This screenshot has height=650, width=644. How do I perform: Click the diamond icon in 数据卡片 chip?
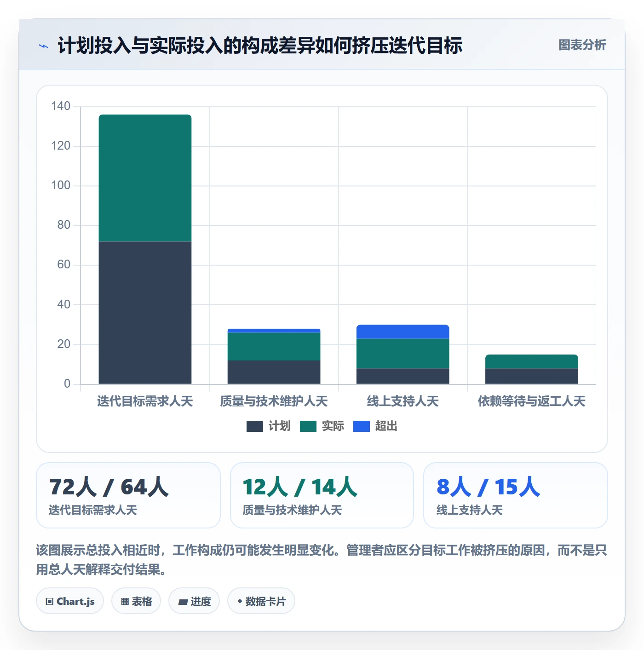(240, 601)
